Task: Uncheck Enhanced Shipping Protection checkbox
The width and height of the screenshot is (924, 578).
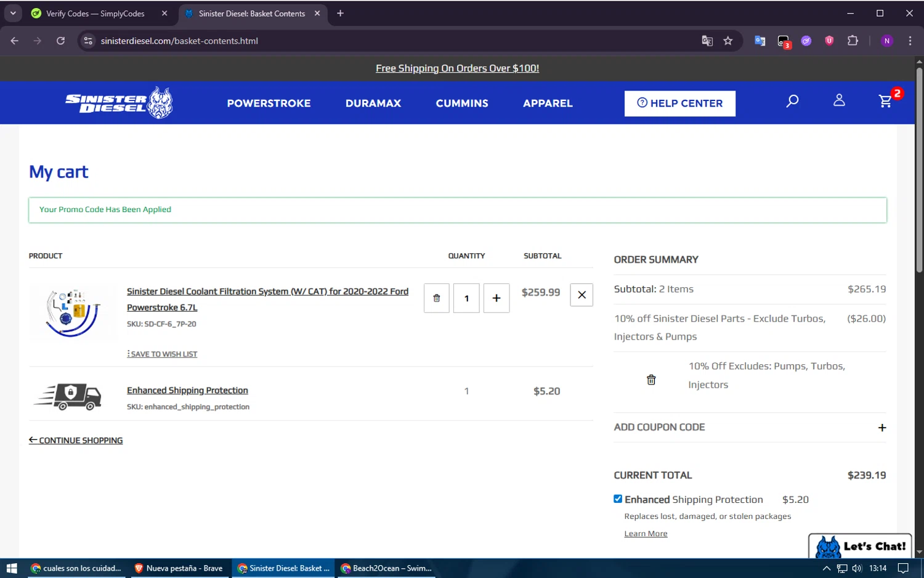Action: (618, 499)
